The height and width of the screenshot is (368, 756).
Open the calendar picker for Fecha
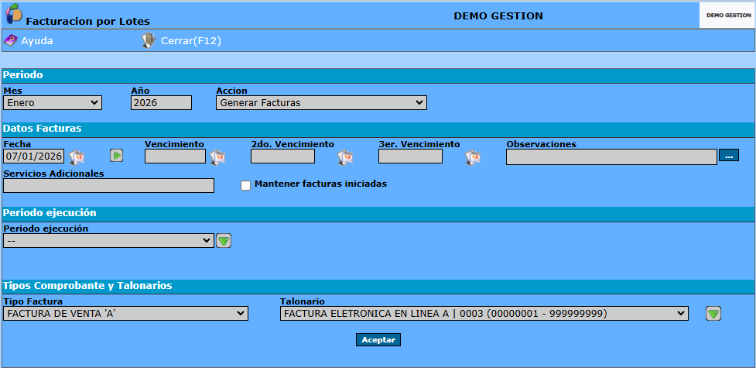point(77,157)
